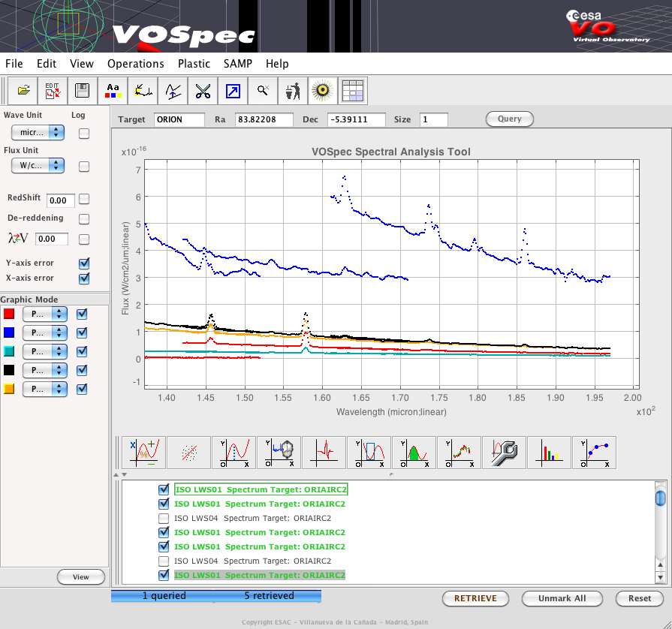
Task: Open graphic mode dropdown beside teal swatch
Action: [x=45, y=352]
